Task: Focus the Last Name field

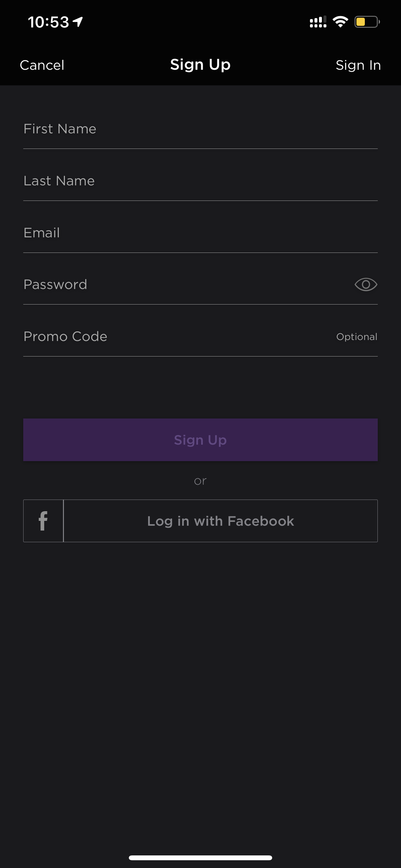Action: 200,181
